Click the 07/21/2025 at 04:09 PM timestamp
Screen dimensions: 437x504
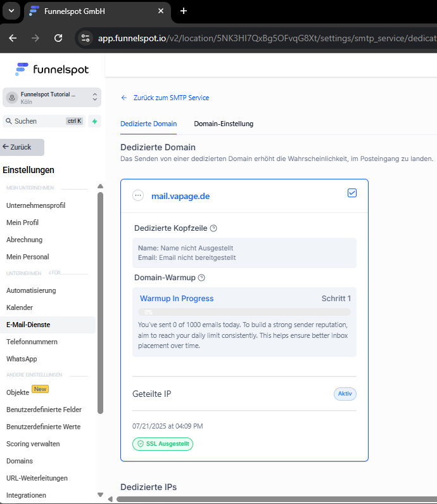(x=168, y=426)
